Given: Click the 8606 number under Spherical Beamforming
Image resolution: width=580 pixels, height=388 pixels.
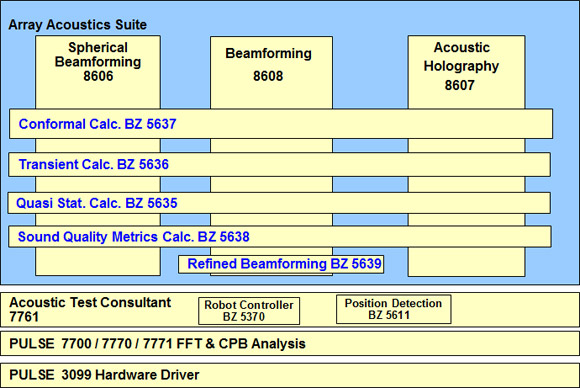Looking at the screenshot, I should coord(98,76).
